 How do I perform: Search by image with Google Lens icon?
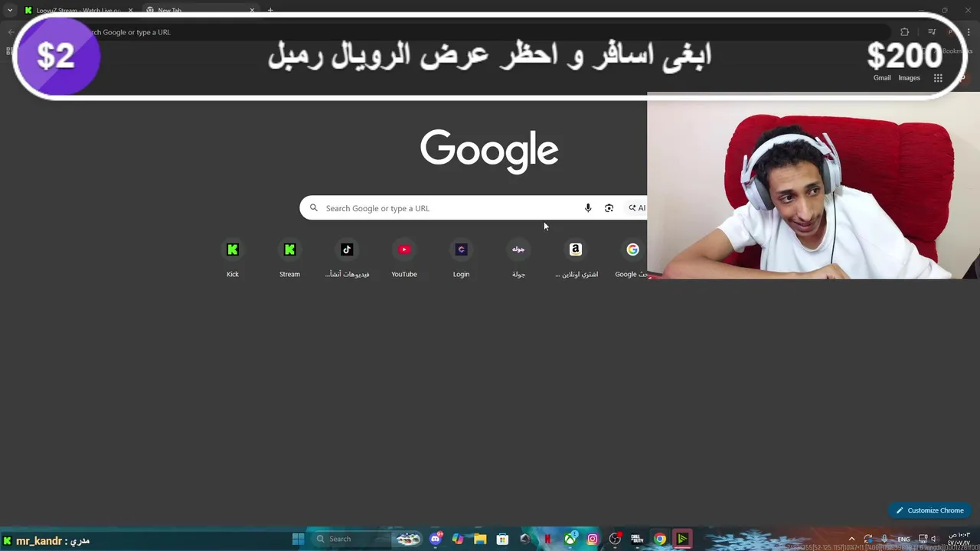point(609,208)
